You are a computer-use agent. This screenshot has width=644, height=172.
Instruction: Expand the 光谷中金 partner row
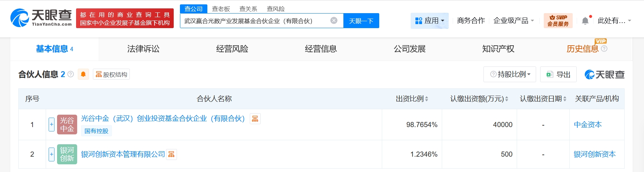(x=52, y=125)
